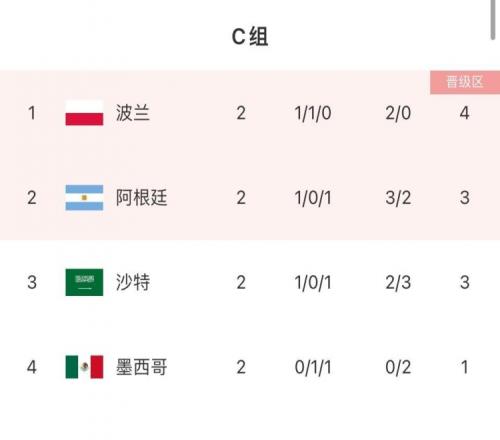
Task: Click the Mexico flag icon
Action: 84,367
